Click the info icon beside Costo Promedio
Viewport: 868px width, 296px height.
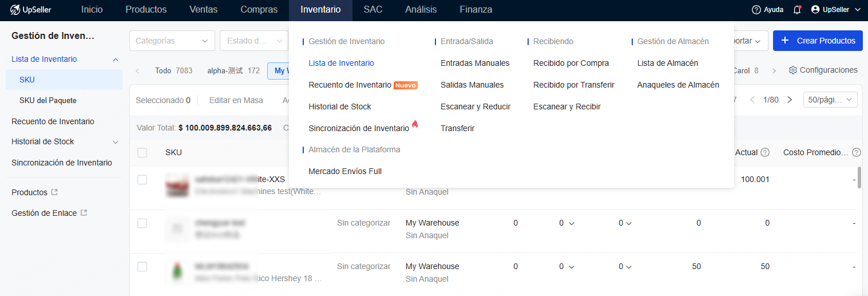click(x=856, y=152)
